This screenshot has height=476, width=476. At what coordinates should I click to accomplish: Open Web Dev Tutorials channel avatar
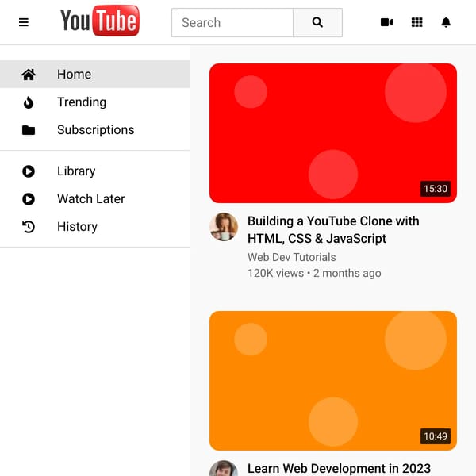point(224,227)
